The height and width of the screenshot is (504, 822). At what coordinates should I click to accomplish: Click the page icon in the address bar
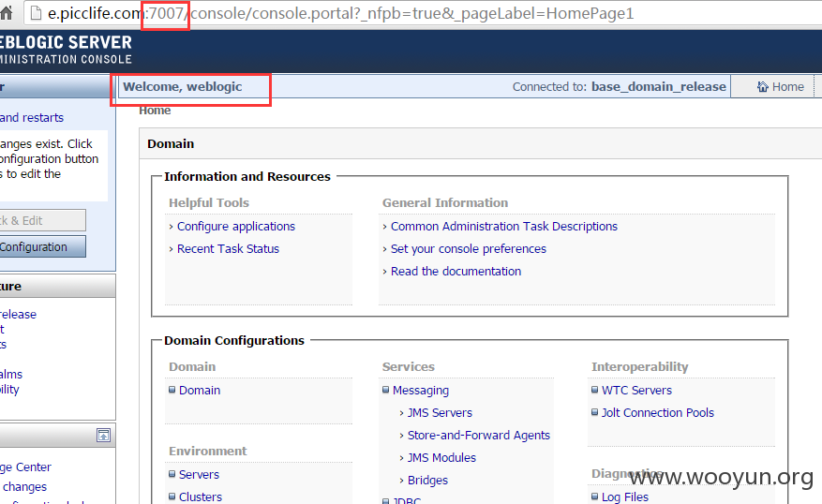point(36,12)
